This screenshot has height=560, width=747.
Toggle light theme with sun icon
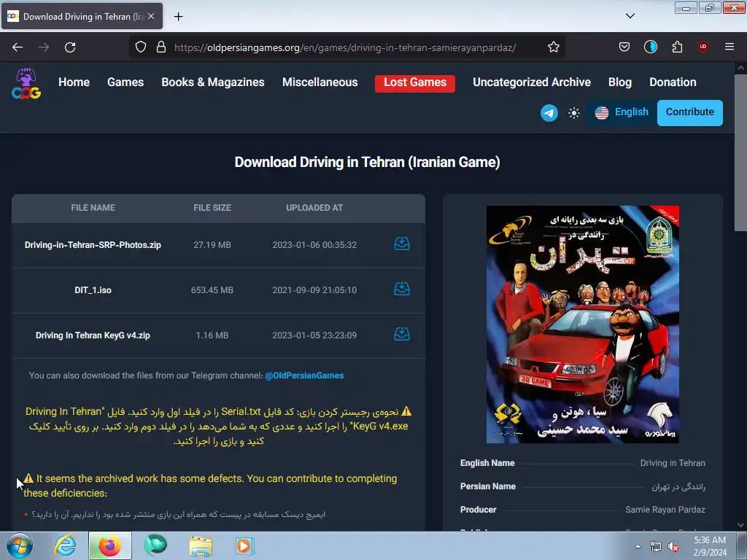(573, 113)
